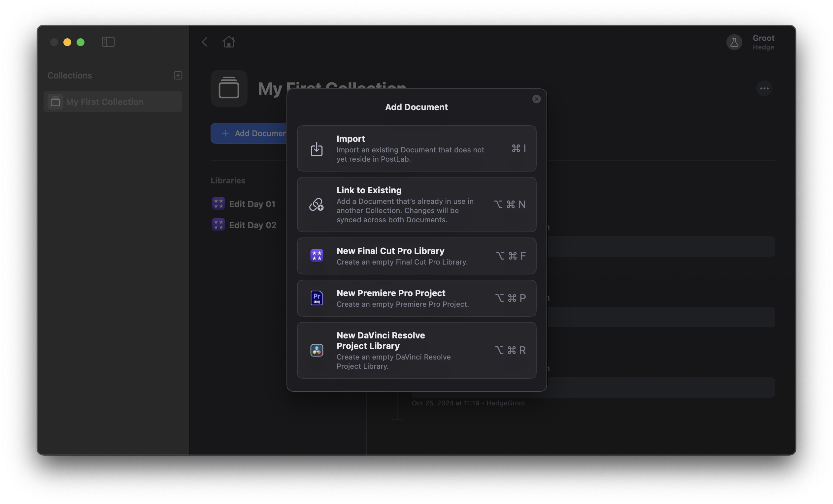Select New Premiere Pro Project entry
Screen dimensions: 833x504
tap(416, 298)
